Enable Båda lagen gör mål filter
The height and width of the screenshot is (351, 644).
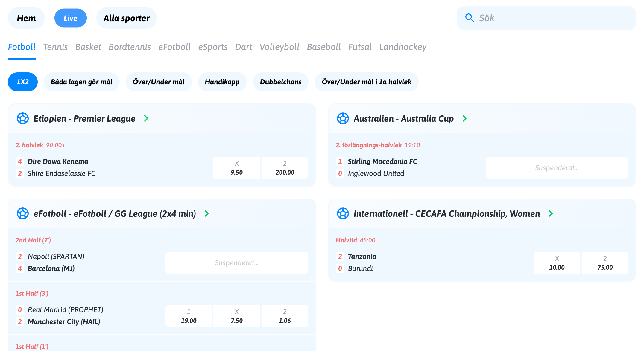[x=81, y=82]
